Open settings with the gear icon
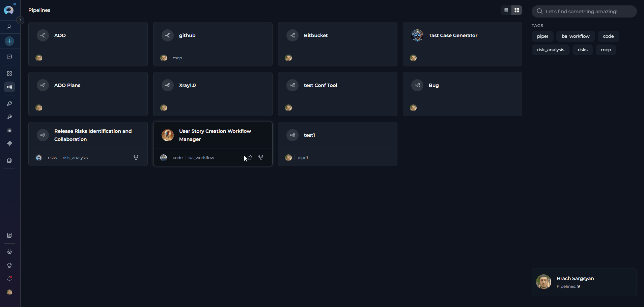 pos(9,252)
